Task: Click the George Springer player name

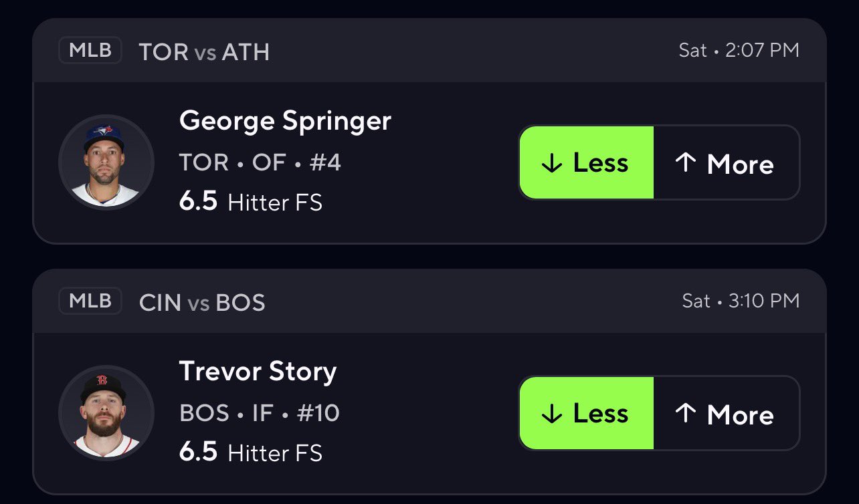Action: click(x=285, y=121)
